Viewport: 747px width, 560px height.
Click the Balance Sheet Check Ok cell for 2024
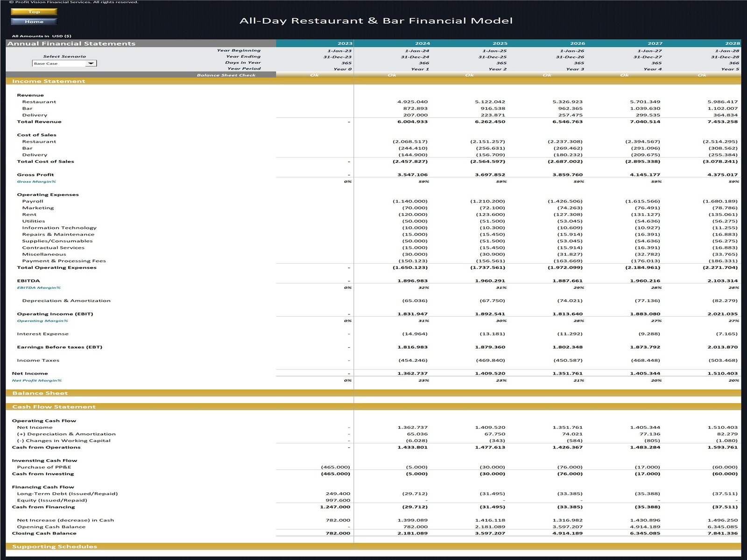pyautogui.click(x=392, y=75)
